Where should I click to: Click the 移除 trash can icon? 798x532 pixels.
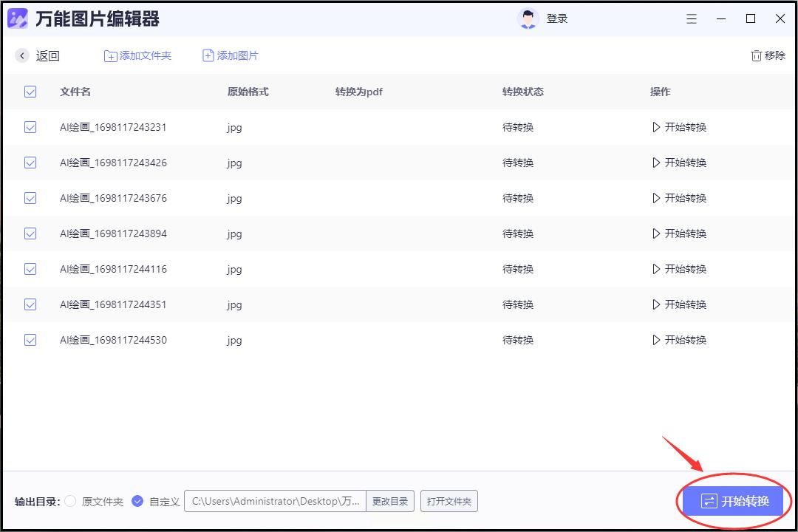click(757, 55)
